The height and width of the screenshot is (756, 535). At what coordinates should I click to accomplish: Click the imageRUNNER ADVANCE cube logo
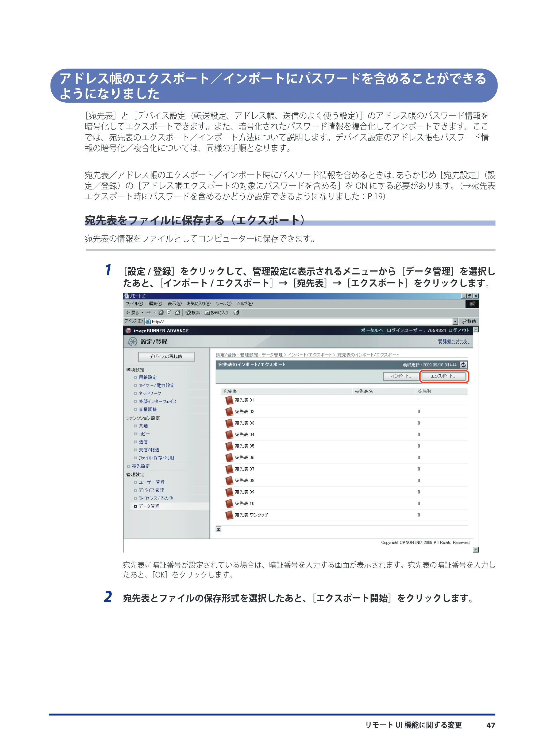click(x=129, y=331)
